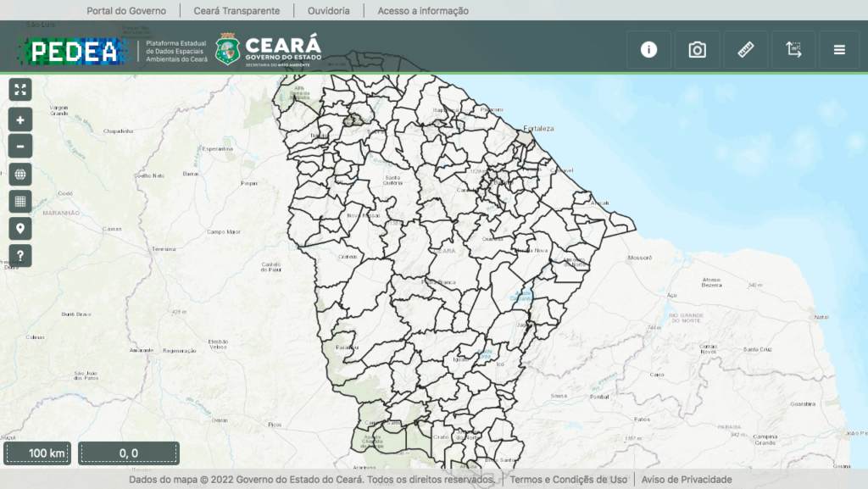This screenshot has width=868, height=489.
Task: Toggle fullscreen map view
Action: (x=20, y=90)
